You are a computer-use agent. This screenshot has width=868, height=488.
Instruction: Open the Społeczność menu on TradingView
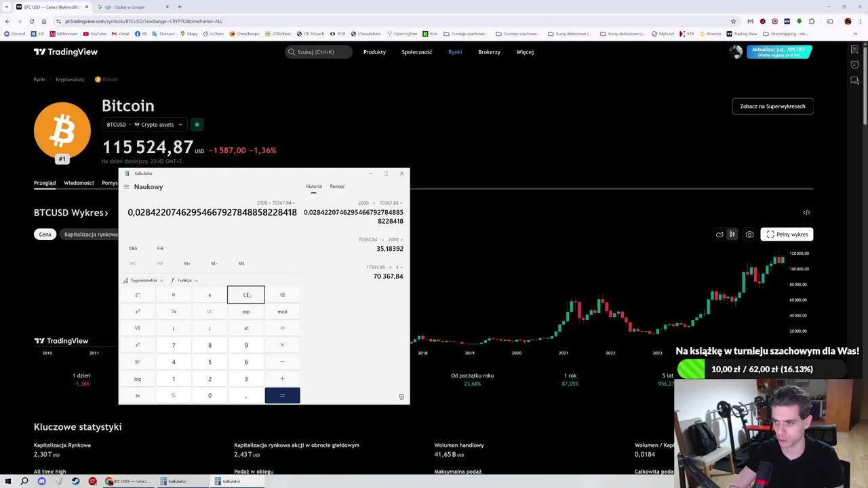tap(417, 52)
